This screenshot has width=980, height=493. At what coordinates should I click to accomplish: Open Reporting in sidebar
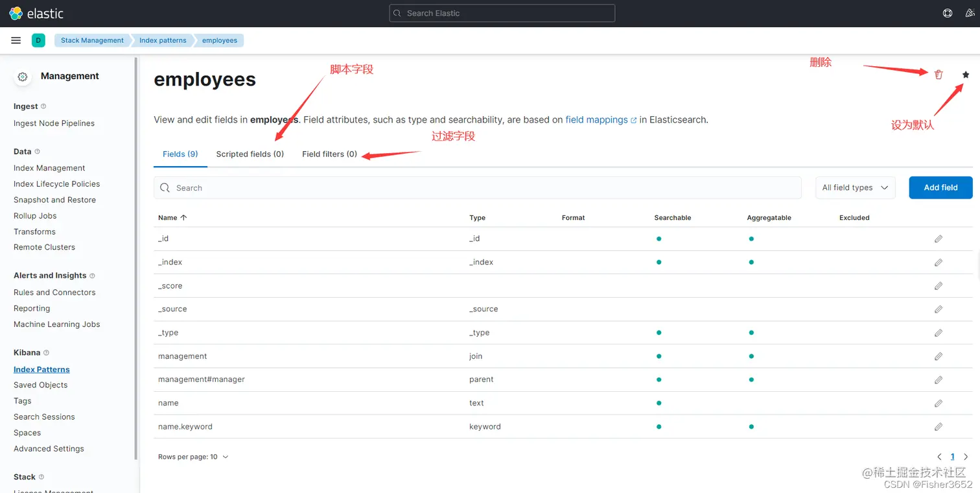tap(32, 309)
